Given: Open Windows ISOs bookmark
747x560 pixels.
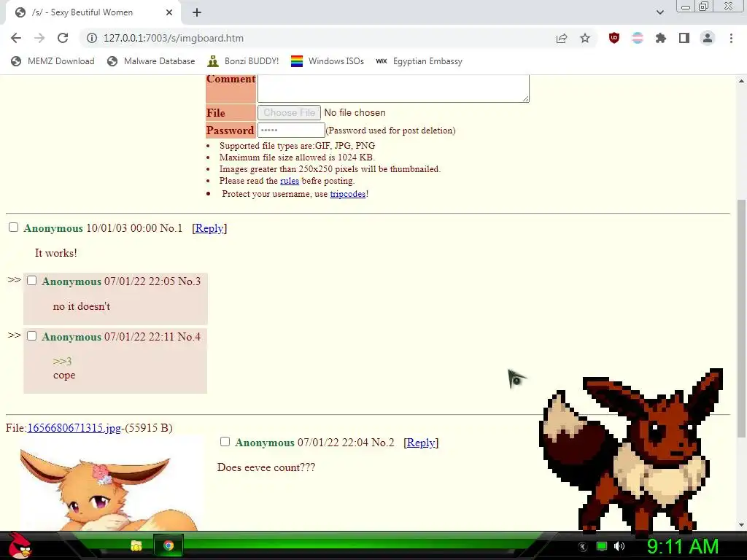Looking at the screenshot, I should tap(328, 61).
